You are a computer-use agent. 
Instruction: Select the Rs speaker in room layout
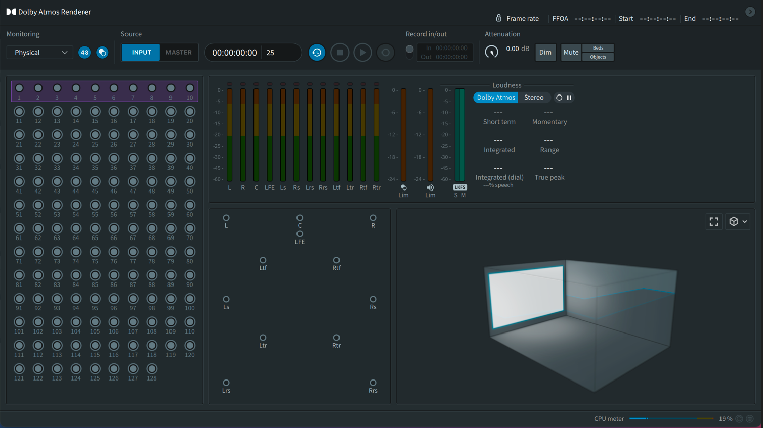click(373, 299)
